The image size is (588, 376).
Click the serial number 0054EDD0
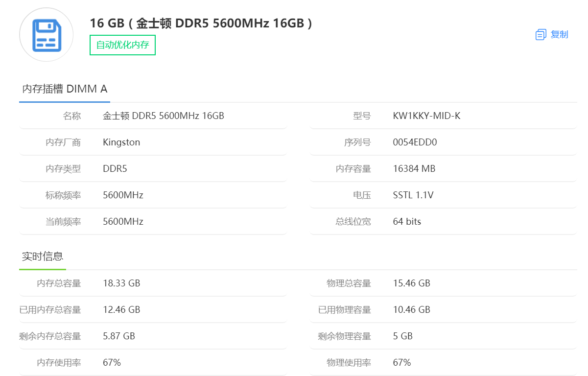(415, 142)
